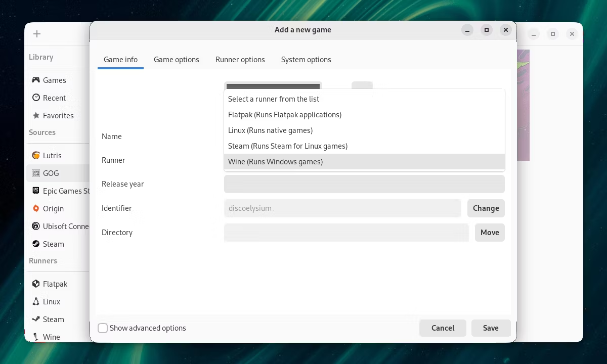Image resolution: width=607 pixels, height=364 pixels.
Task: Open the Origin source icon
Action: click(36, 208)
